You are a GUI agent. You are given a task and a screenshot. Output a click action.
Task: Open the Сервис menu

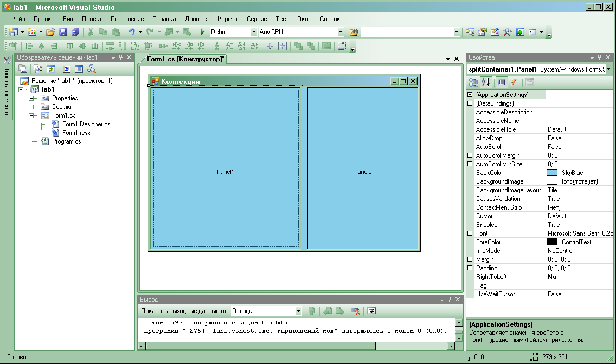[257, 19]
